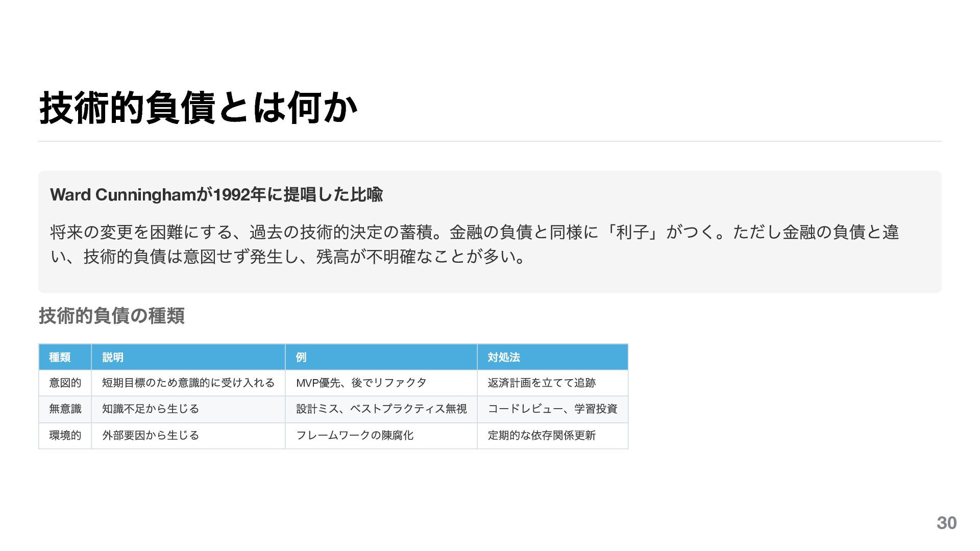The image size is (980, 551).
Task: Click the 対処法 table column header
Action: pyautogui.click(x=503, y=357)
